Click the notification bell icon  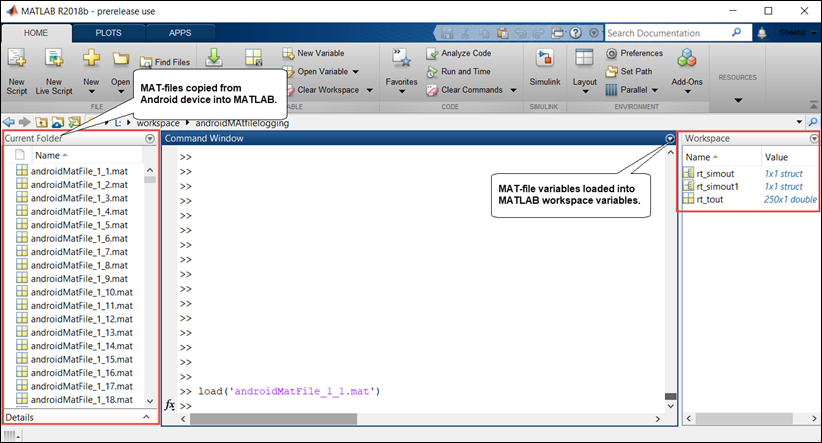[761, 33]
